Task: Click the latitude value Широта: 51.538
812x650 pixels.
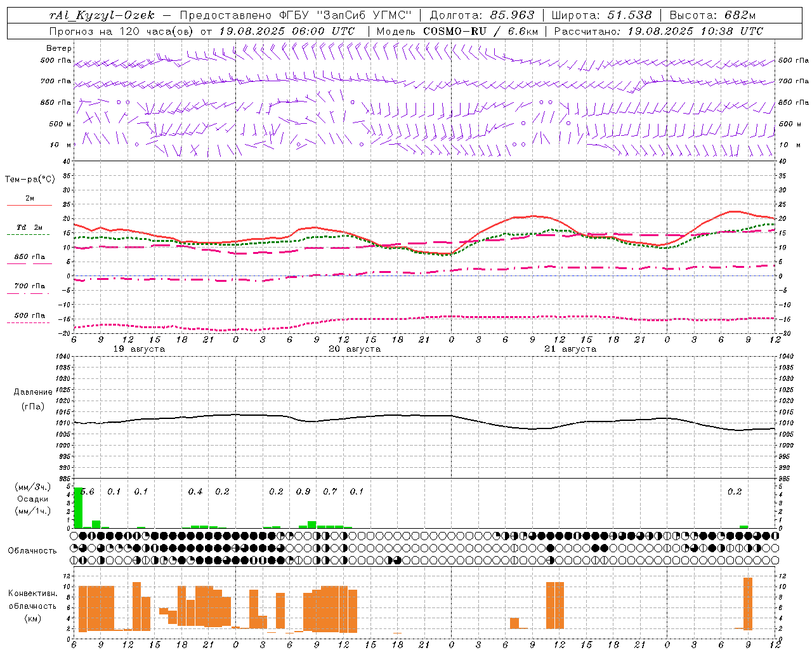Action: (x=602, y=15)
